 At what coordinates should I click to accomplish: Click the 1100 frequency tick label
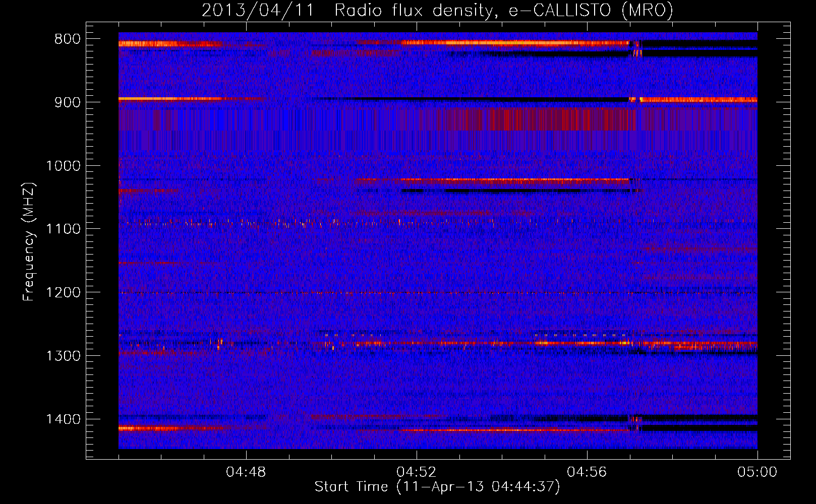pos(63,229)
